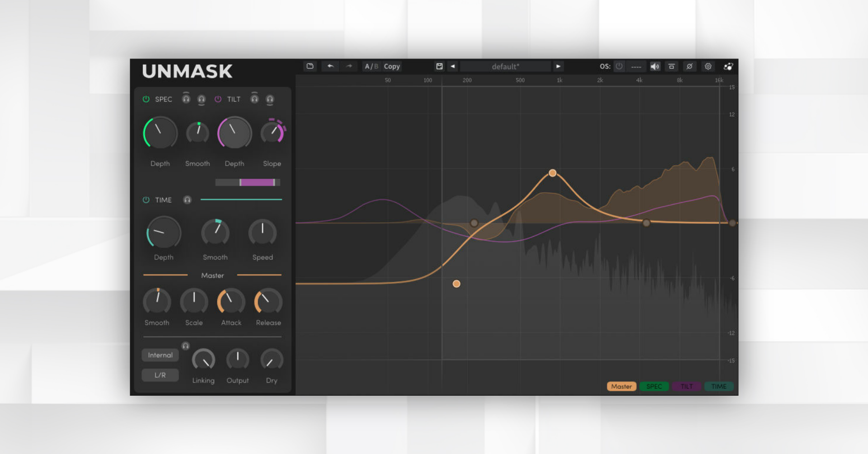Solo first headphone icon next to SPEC

coord(186,98)
